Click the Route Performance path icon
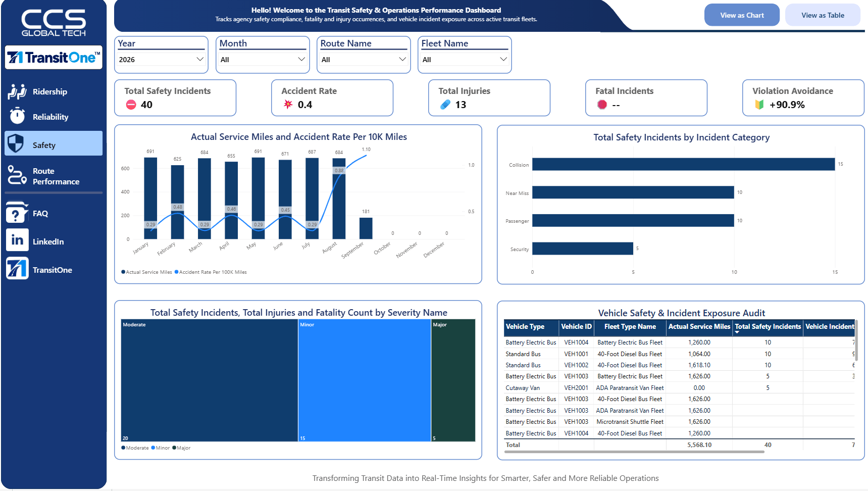Viewport: 868px width, 491px height. click(x=17, y=175)
